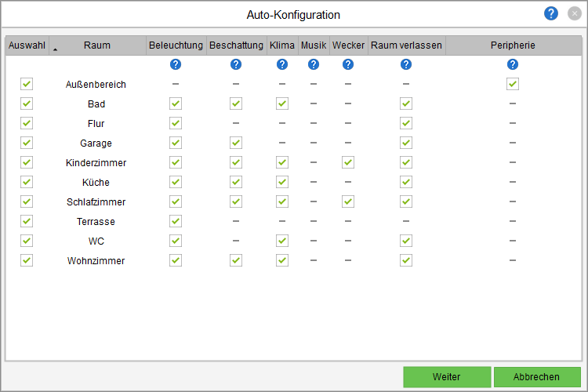Click the Auswahl column header
Image resolution: width=588 pixels, height=392 pixels.
27,45
